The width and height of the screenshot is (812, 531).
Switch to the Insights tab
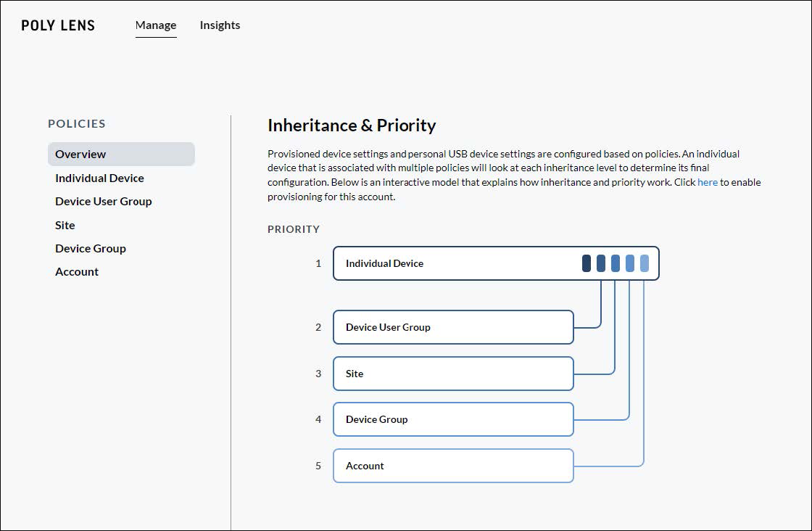tap(220, 25)
